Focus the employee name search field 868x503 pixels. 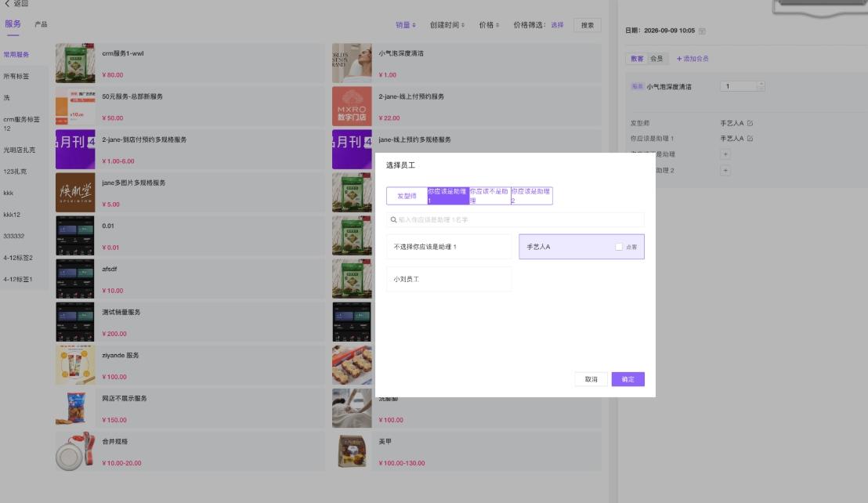click(515, 219)
